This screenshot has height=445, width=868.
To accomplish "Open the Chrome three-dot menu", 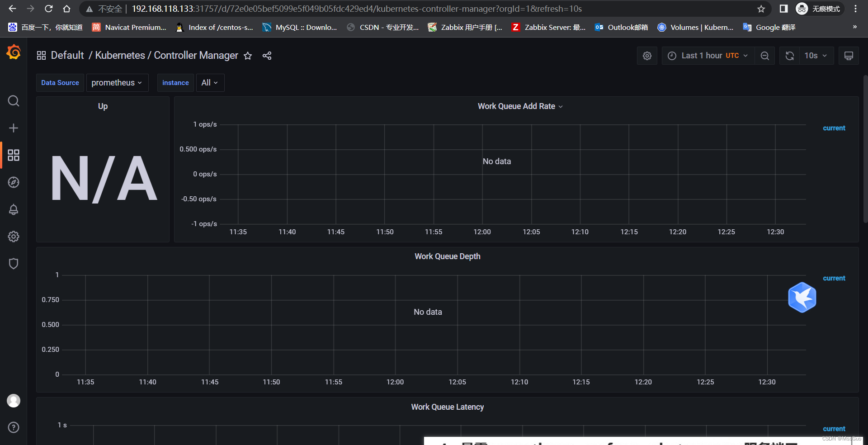I will [855, 9].
